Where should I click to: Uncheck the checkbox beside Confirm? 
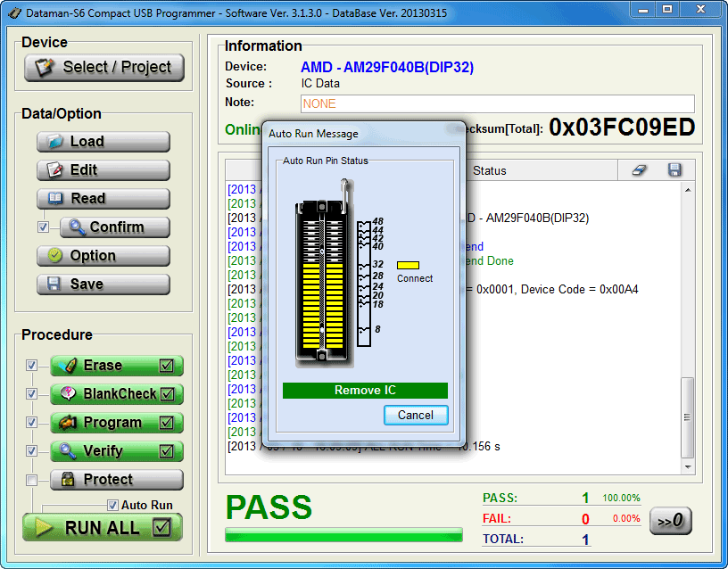43,227
